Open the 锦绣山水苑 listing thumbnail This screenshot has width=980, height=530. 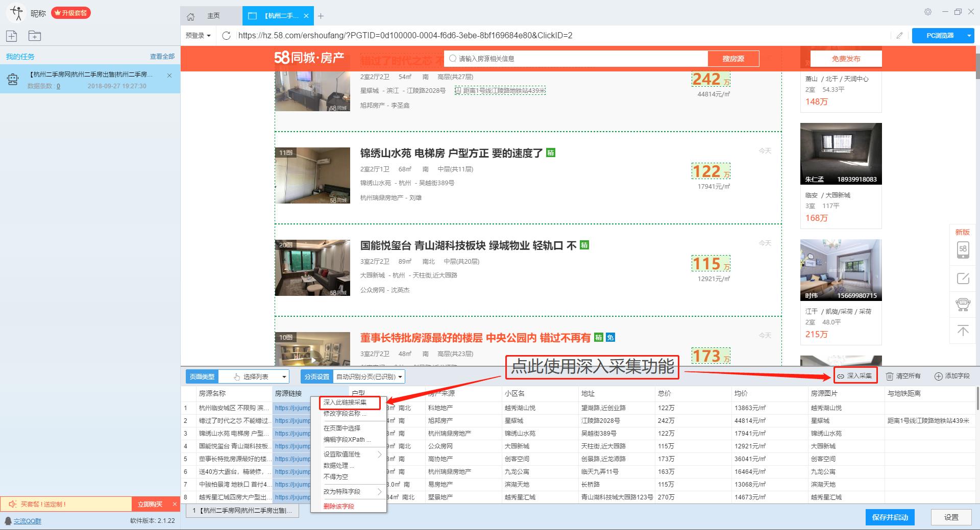tap(312, 175)
